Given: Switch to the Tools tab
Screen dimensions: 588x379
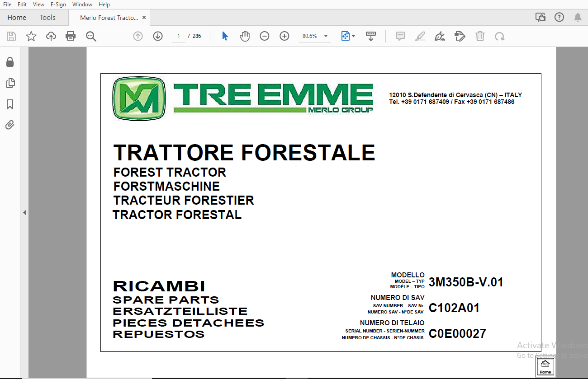Looking at the screenshot, I should pos(47,18).
